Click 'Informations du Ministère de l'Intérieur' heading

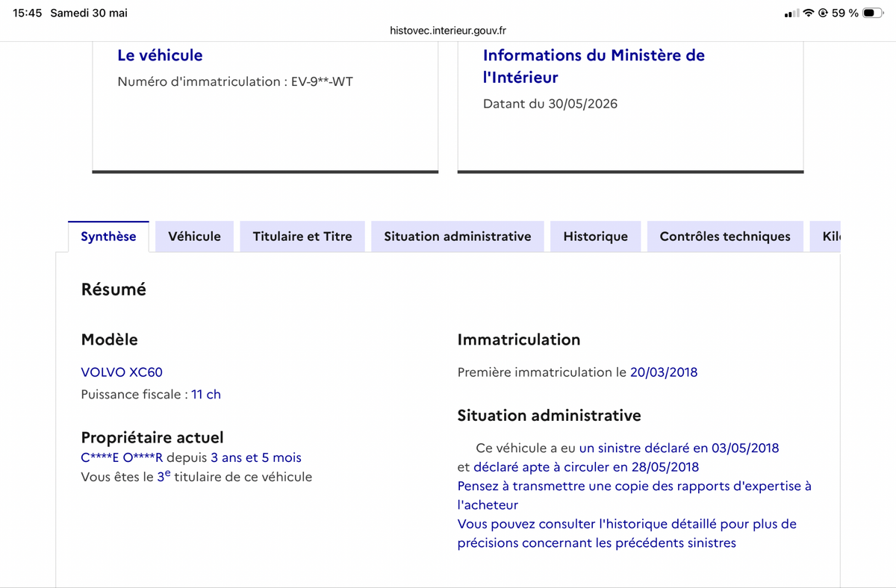tap(594, 66)
